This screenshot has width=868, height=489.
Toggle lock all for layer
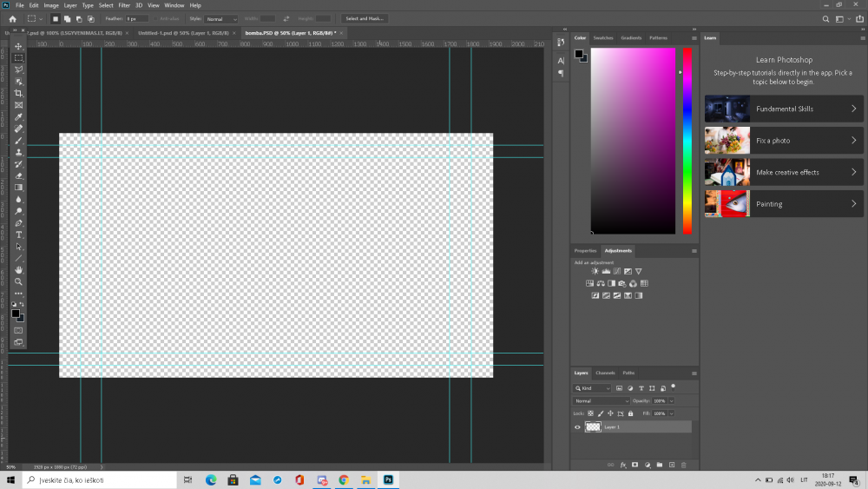point(630,413)
